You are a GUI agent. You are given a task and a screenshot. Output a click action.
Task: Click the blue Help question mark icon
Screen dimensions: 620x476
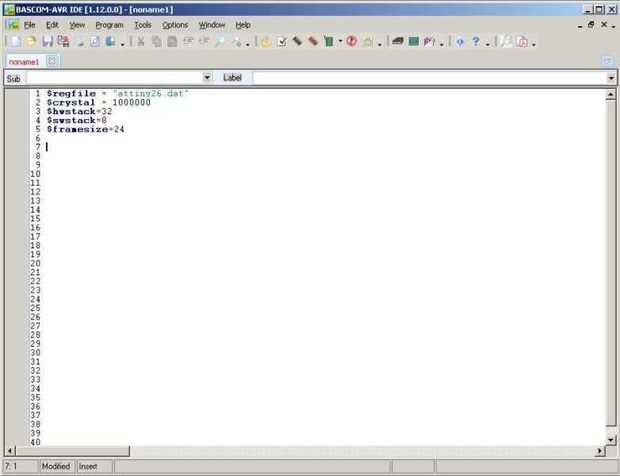[476, 41]
